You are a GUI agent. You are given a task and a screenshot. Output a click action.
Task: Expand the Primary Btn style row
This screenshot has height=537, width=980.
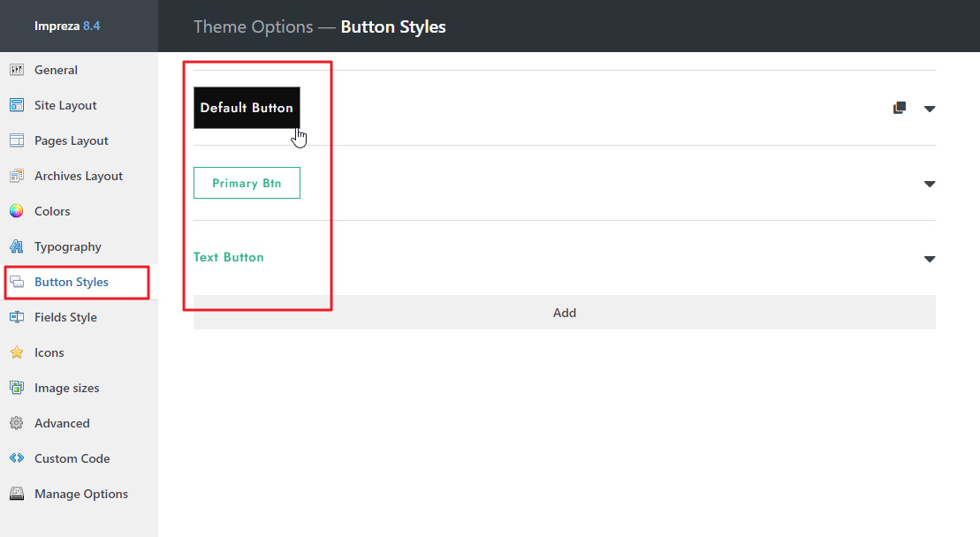(x=930, y=184)
